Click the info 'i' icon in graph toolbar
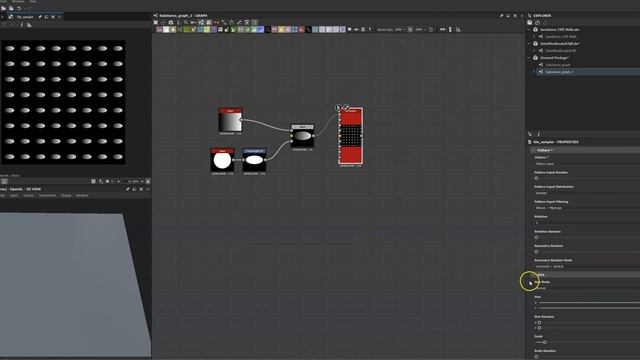 point(178,22)
